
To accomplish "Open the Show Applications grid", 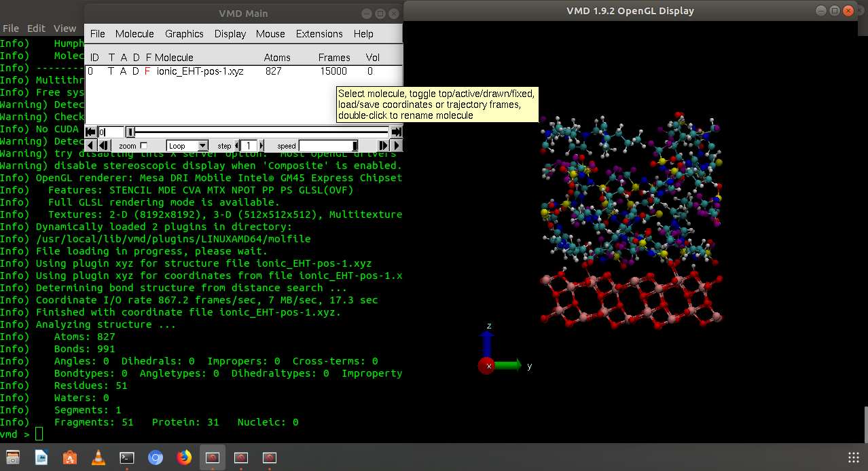I will (x=854, y=457).
